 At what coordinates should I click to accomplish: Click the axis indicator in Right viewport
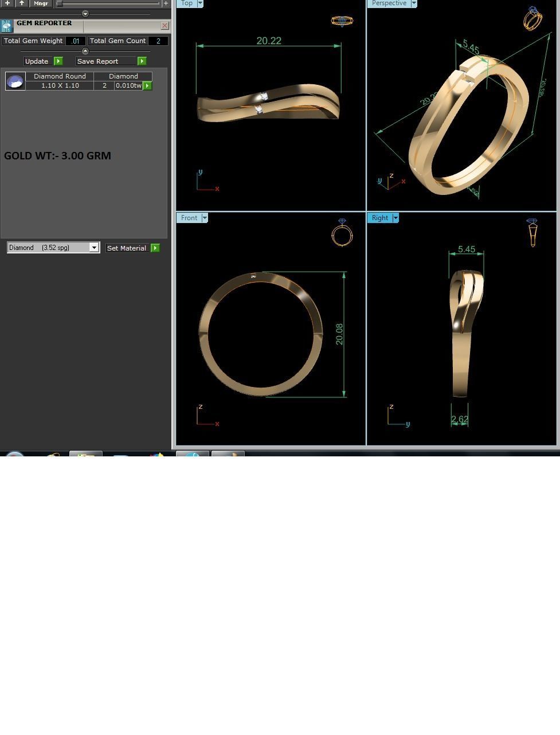point(398,416)
